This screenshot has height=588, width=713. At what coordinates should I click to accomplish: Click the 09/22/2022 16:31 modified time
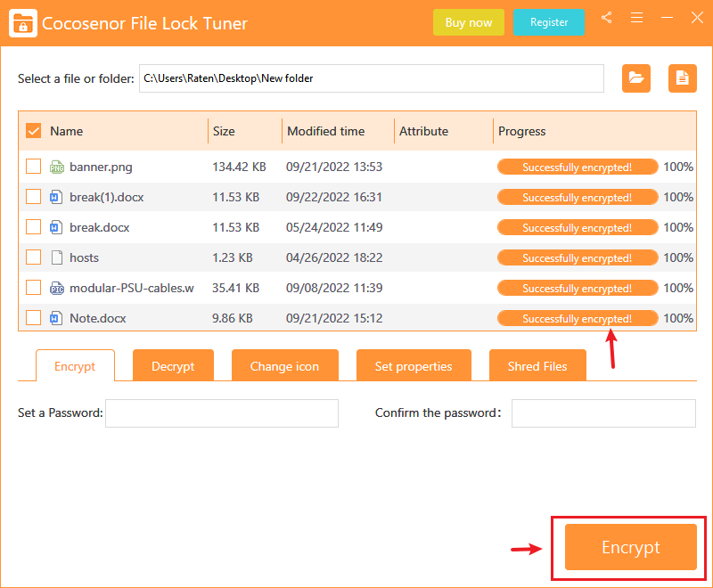tap(334, 197)
